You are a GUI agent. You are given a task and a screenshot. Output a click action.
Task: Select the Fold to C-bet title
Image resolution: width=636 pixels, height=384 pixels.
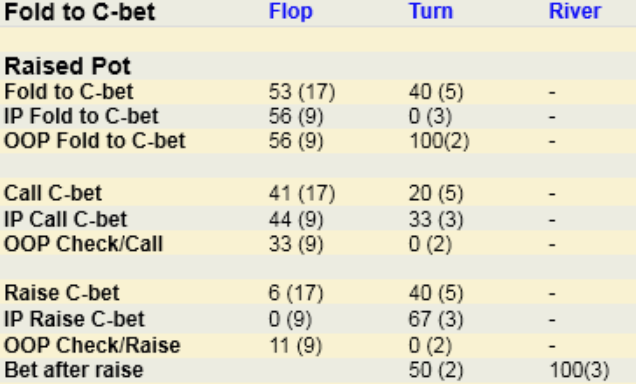(80, 12)
